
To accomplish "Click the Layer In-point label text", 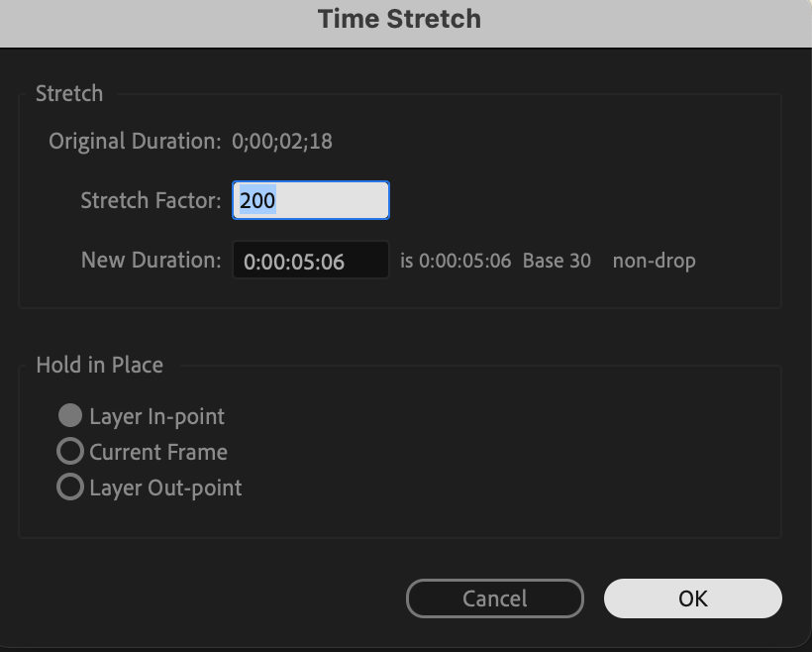I will pyautogui.click(x=156, y=416).
